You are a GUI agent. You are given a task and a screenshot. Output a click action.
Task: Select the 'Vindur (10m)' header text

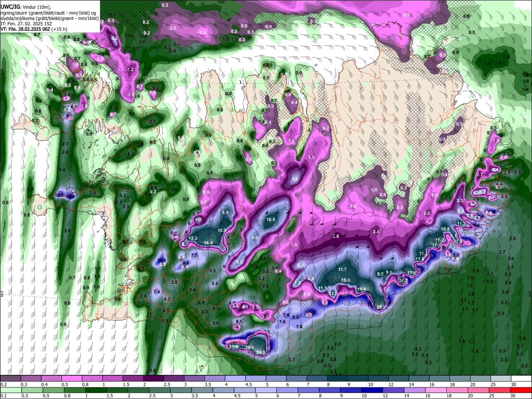pos(36,7)
